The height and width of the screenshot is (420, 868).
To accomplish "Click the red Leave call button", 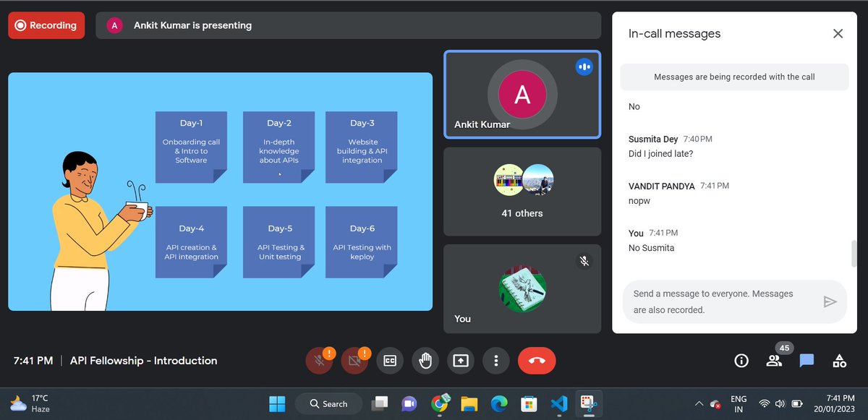I will point(537,360).
